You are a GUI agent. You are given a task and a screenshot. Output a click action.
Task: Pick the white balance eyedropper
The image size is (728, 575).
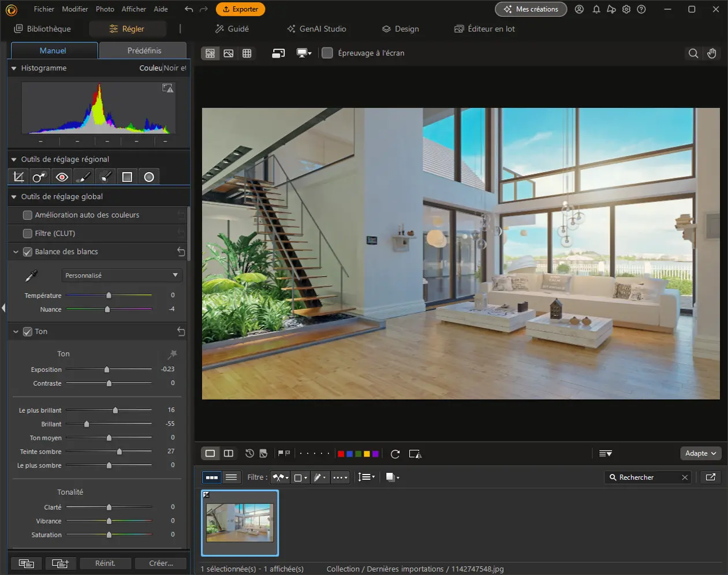[x=31, y=275]
